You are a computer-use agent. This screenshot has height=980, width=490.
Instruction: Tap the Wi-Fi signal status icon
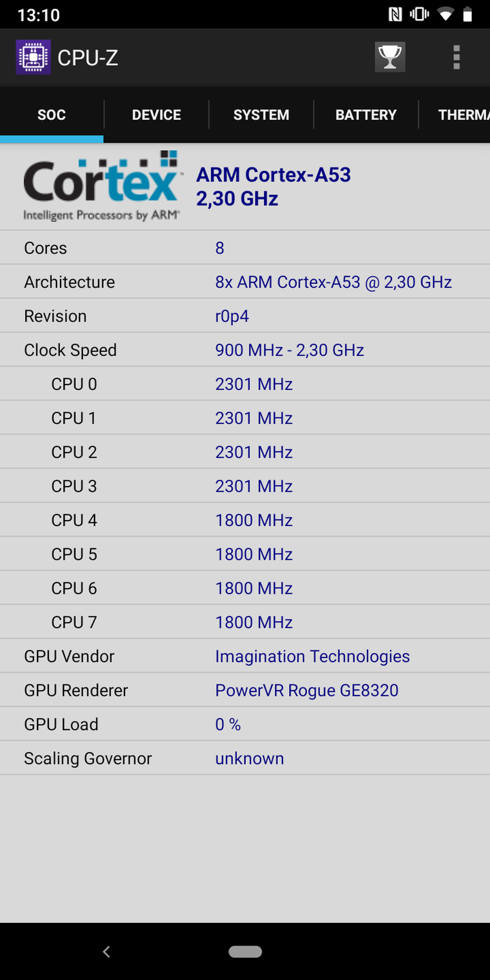(445, 14)
